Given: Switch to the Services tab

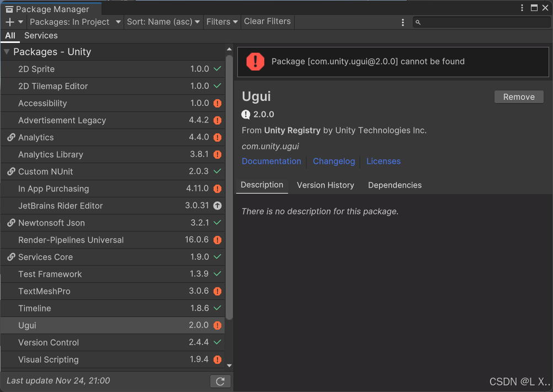Looking at the screenshot, I should pyautogui.click(x=41, y=36).
